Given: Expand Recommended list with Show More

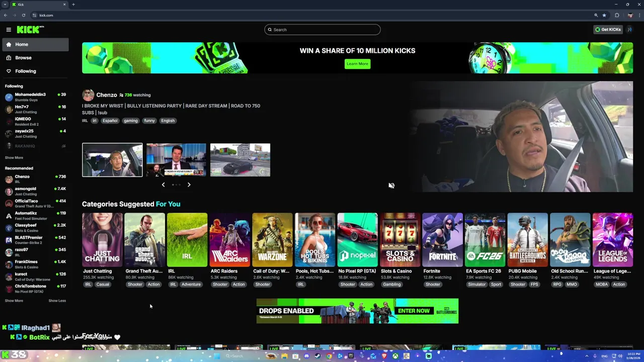Looking at the screenshot, I should click(14, 301).
